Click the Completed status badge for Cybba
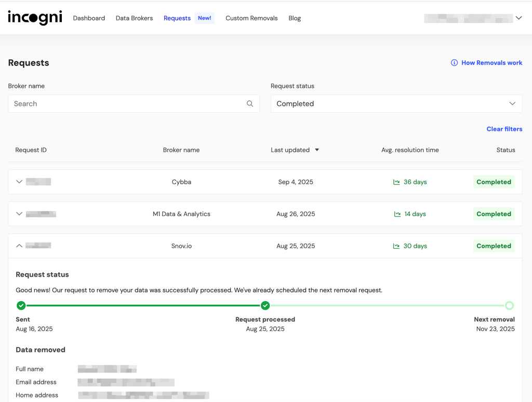Screen dimensions: 532x402 coord(494,182)
